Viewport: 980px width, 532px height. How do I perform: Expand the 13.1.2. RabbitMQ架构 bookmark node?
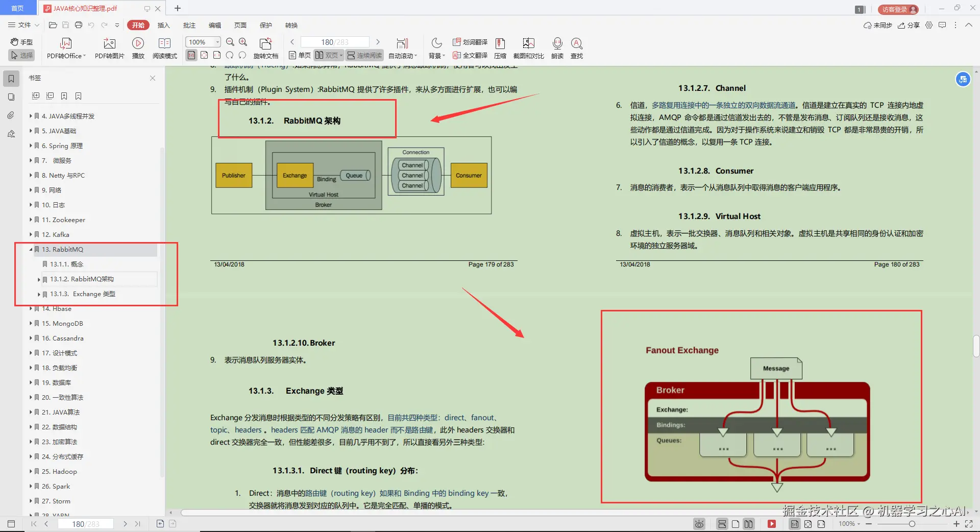tap(39, 279)
